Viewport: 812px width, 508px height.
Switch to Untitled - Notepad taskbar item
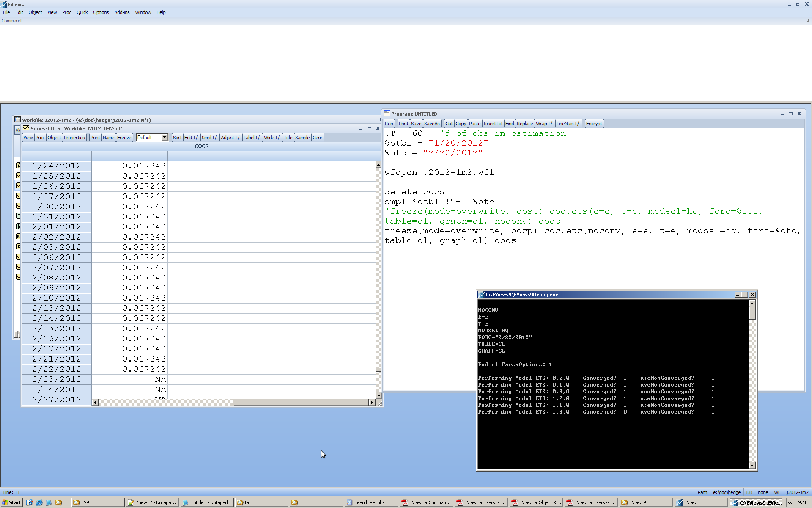click(x=208, y=502)
